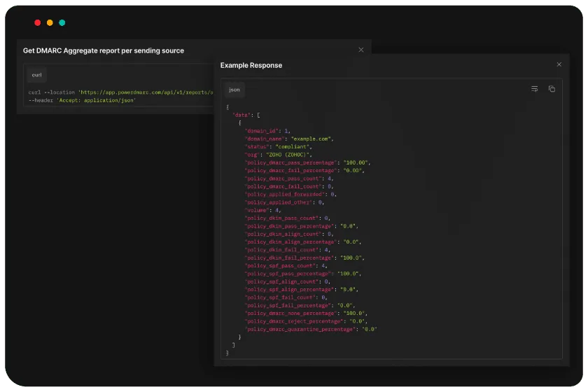Click the yellow window minimize dot

click(50, 23)
